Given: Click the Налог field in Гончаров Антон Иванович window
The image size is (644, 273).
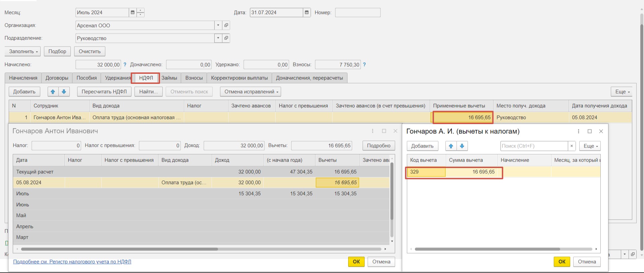Looking at the screenshot, I should point(56,146).
